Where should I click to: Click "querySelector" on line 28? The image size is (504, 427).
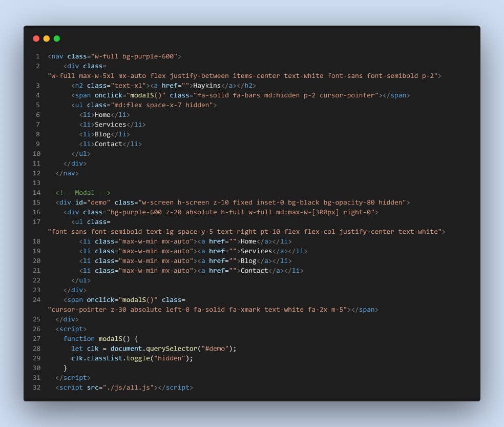(x=171, y=349)
